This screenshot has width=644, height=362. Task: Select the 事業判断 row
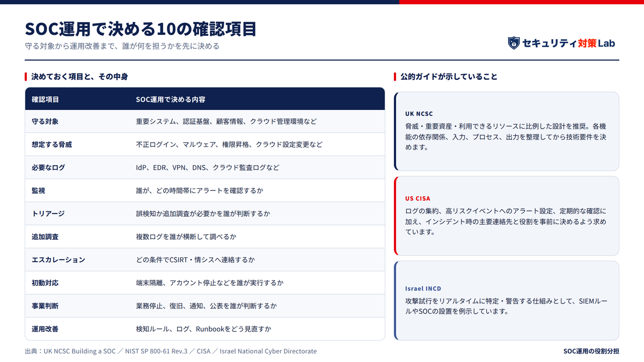point(205,306)
